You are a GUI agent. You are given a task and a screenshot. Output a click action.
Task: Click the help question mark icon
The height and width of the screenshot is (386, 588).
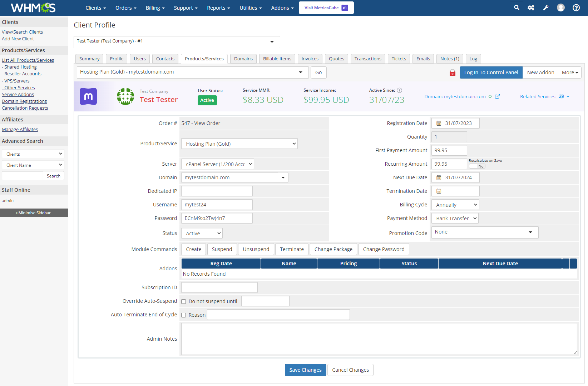576,7
